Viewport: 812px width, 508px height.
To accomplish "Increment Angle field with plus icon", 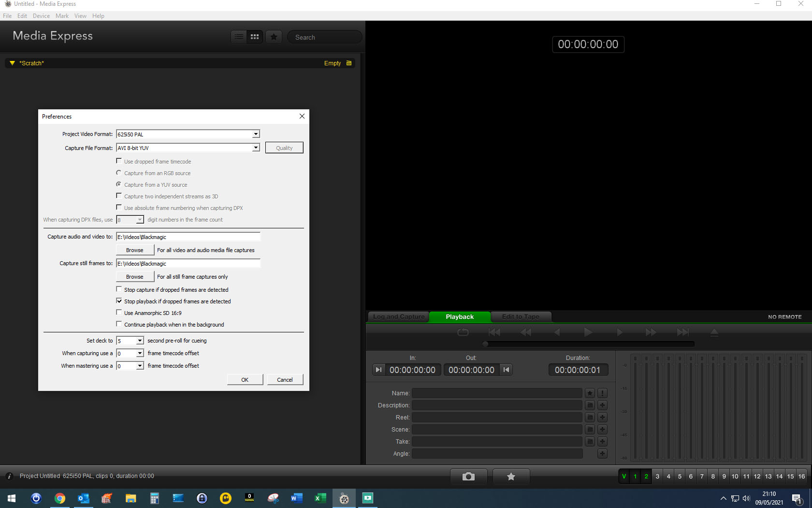I will click(602, 454).
